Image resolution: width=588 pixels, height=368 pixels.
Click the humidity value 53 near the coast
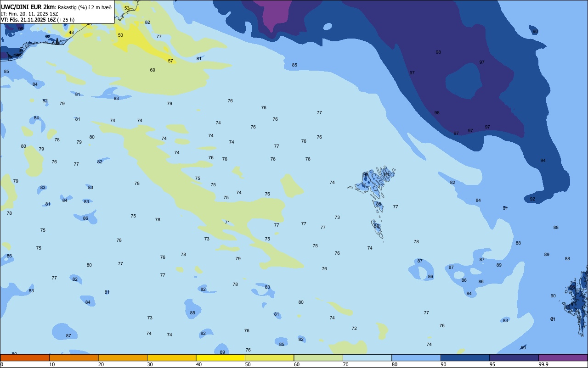click(x=127, y=8)
